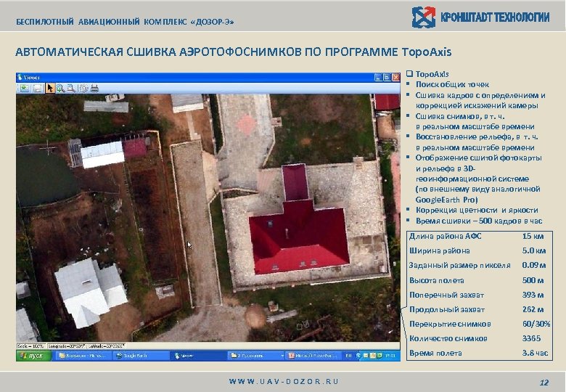Click table label Длина района АФС
Screen dimensions: 566x392
coord(445,236)
